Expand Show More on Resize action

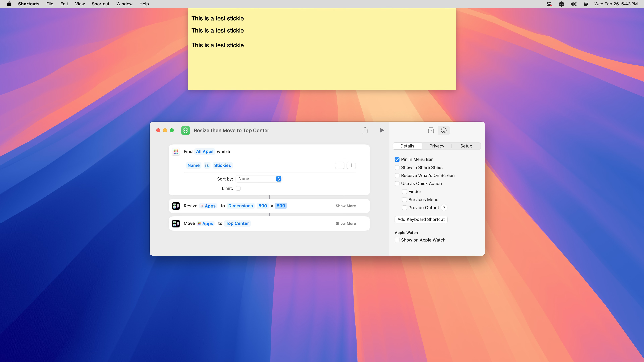pos(346,206)
